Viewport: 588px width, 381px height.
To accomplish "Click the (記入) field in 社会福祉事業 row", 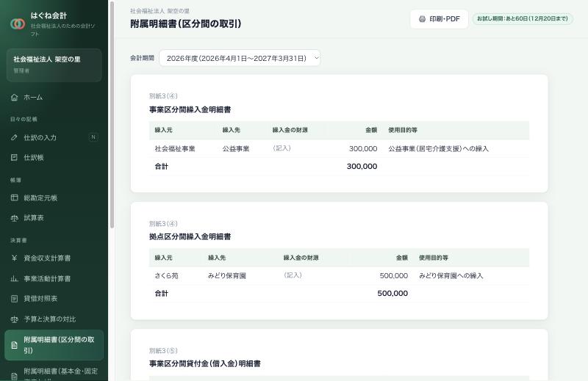I will [x=282, y=148].
